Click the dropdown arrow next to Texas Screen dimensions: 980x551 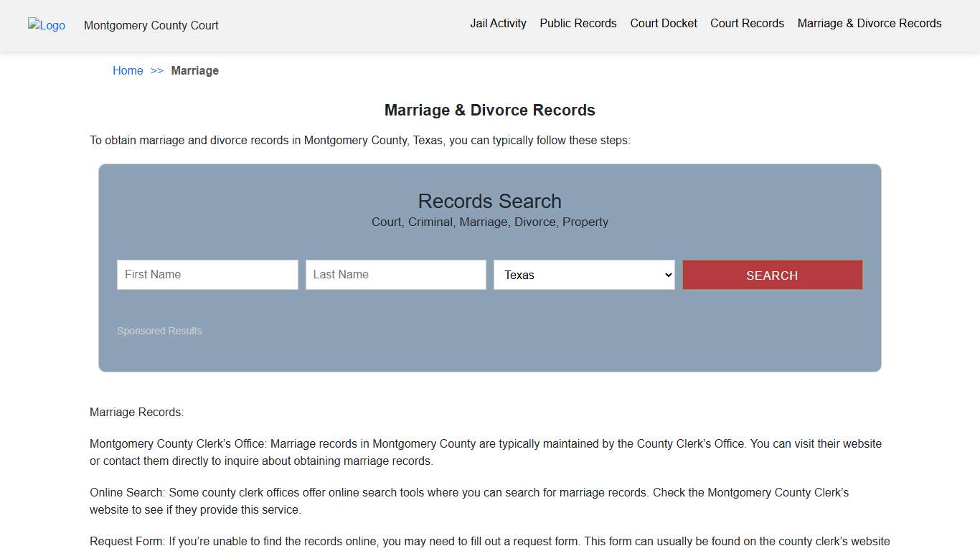(x=666, y=275)
